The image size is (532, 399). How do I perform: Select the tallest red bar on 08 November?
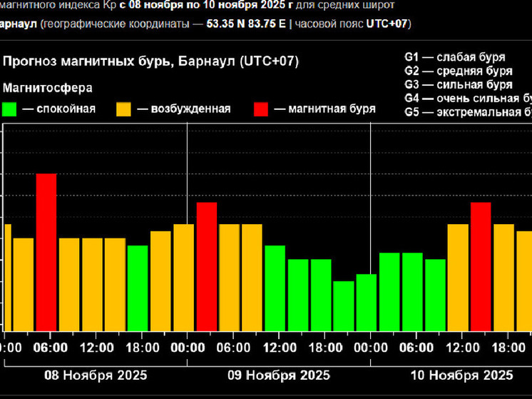pyautogui.click(x=46, y=252)
